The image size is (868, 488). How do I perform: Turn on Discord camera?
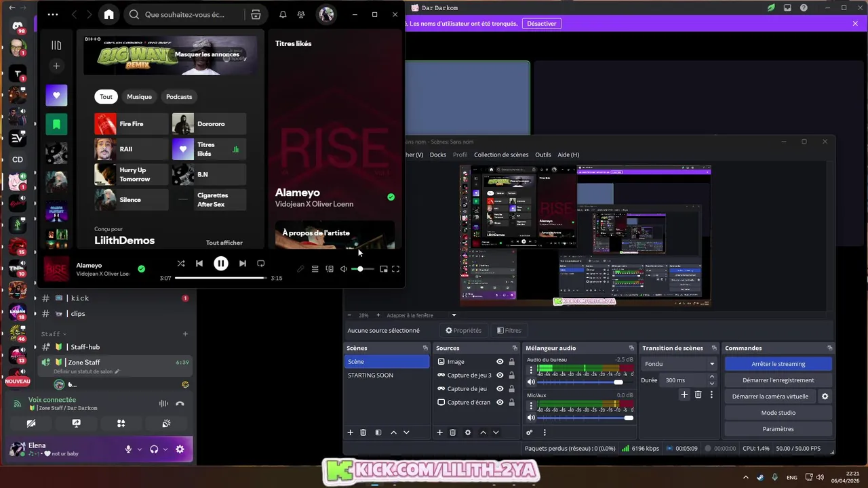click(31, 424)
